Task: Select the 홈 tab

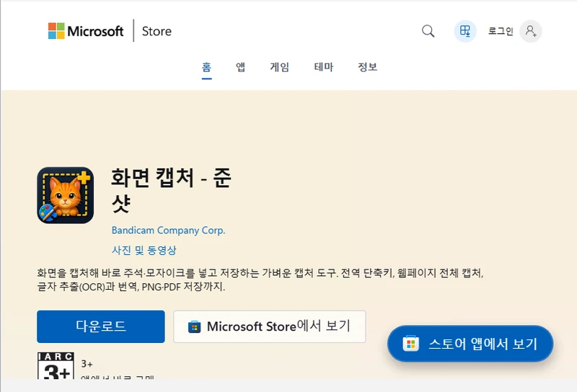Action: pos(206,67)
